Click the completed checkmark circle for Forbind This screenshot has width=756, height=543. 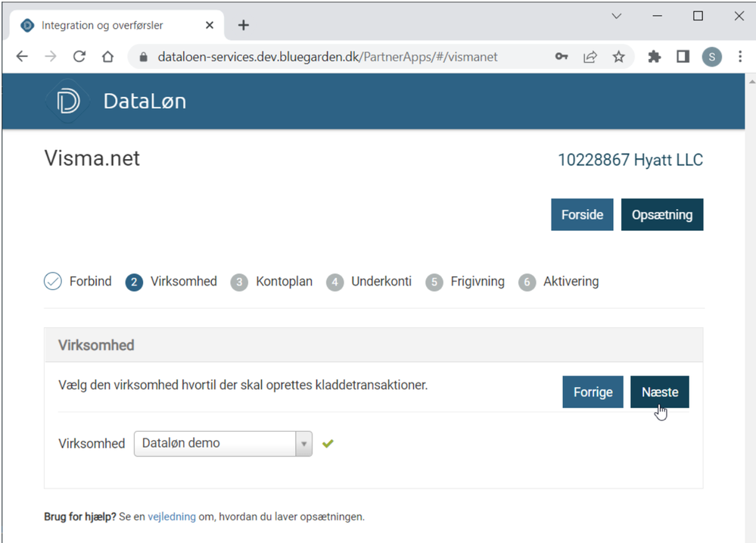[x=52, y=282]
